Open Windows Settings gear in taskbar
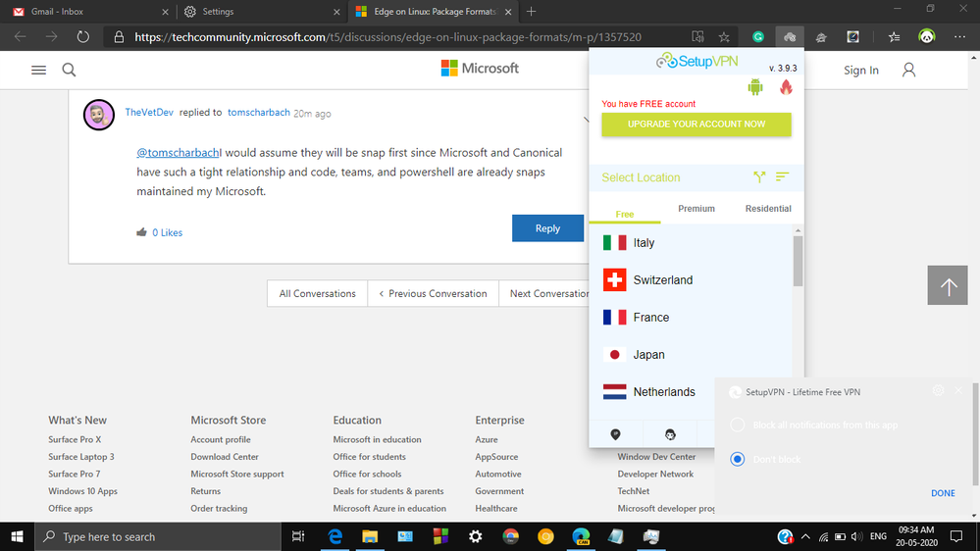Image resolution: width=980 pixels, height=551 pixels. coord(476,536)
